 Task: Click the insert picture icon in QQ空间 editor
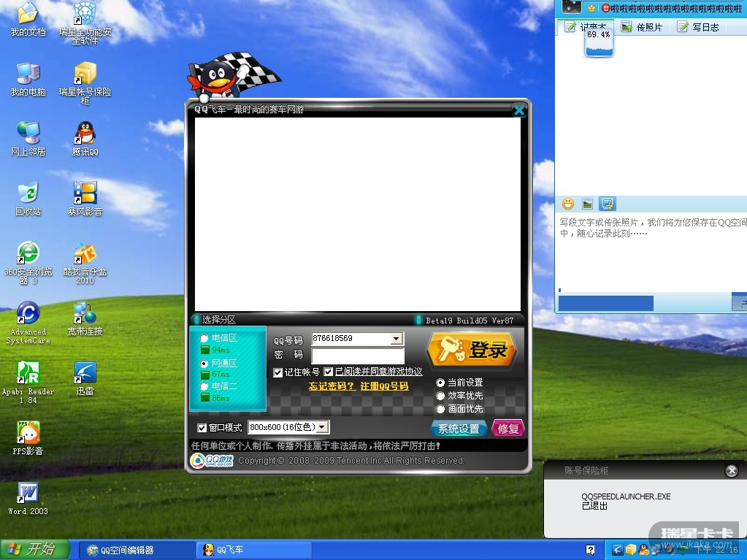coord(587,204)
